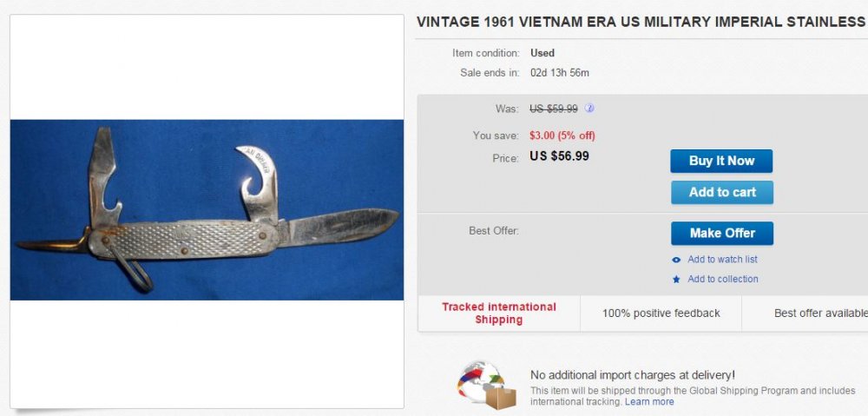Click the red $3.00 (5% off) savings text
The height and width of the screenshot is (416, 868).
[x=562, y=135]
